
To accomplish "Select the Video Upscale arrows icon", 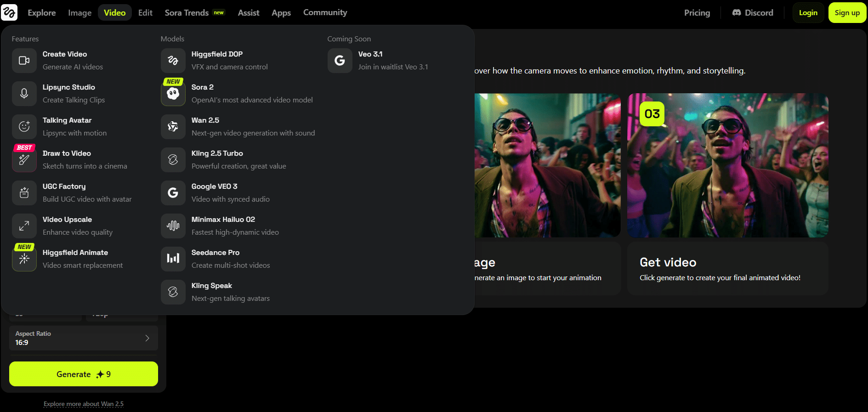I will pos(24,226).
